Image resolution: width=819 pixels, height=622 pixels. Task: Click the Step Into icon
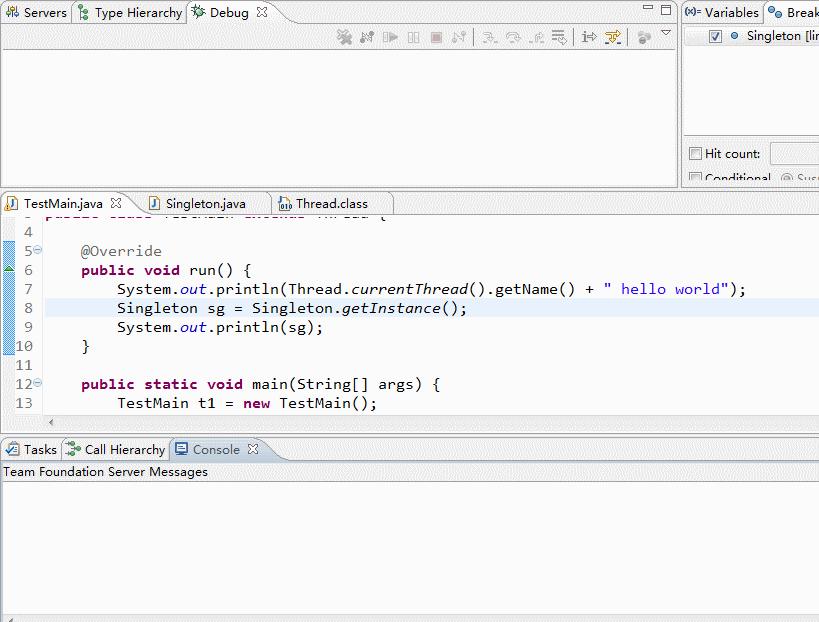(489, 37)
